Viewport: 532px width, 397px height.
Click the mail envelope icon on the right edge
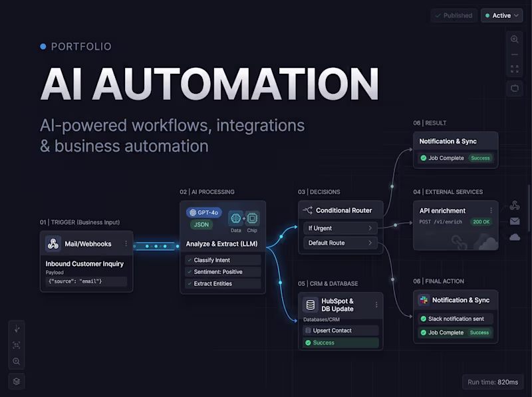pyautogui.click(x=514, y=221)
